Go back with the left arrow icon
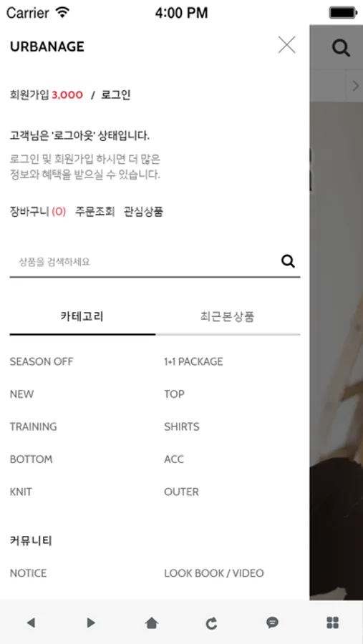Viewport: 363px width, 644px height. pyautogui.click(x=31, y=623)
